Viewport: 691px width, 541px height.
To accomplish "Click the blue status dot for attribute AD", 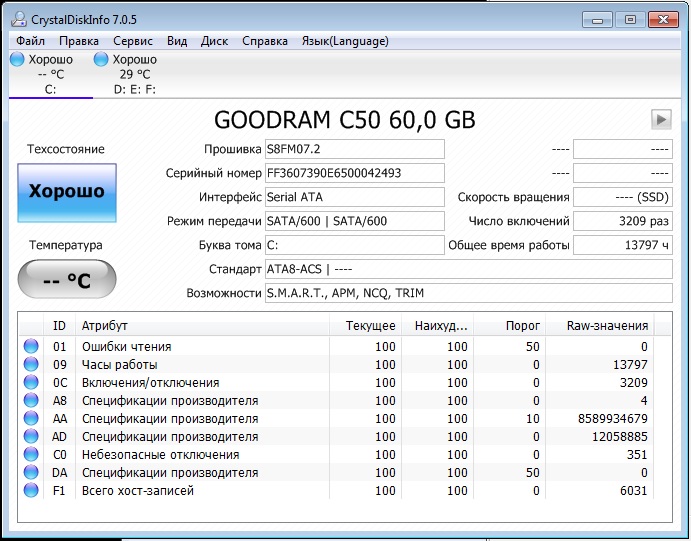I will click(31, 436).
